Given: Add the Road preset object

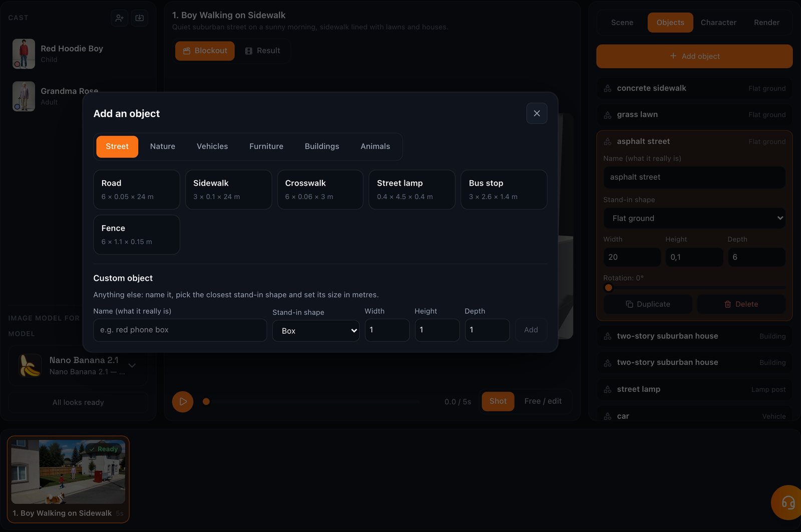Looking at the screenshot, I should tap(137, 190).
